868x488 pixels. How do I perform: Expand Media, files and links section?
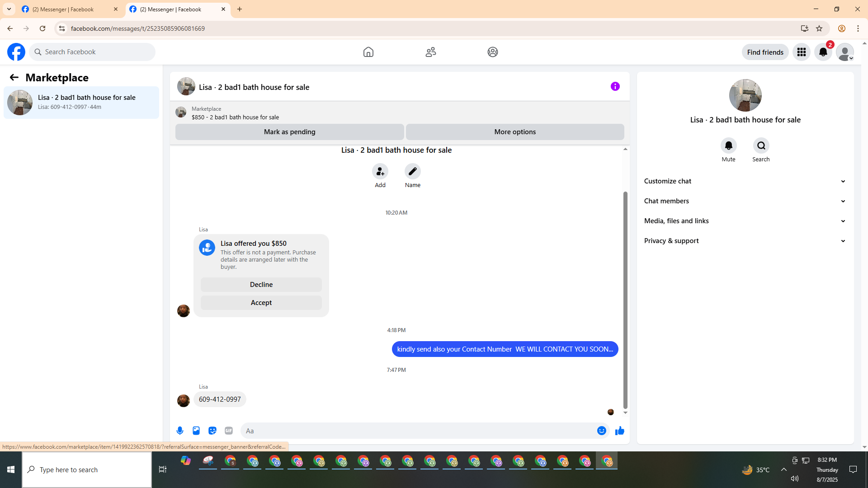click(745, 221)
